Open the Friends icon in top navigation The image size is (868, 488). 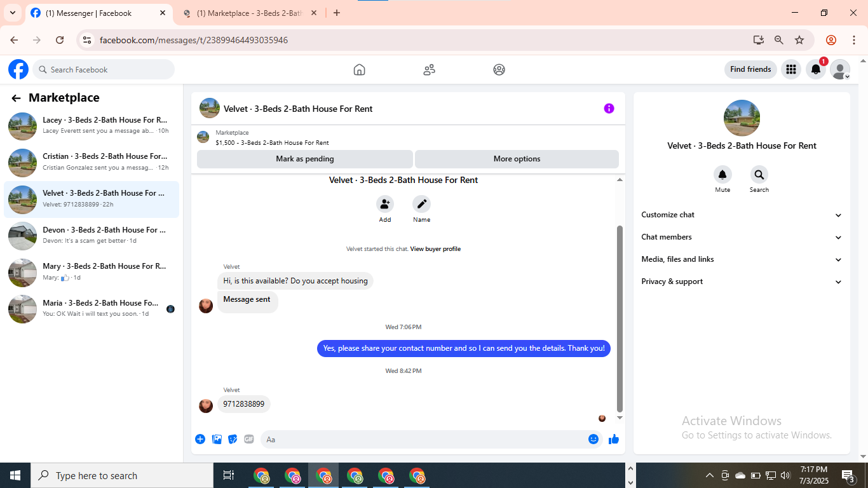pos(429,70)
